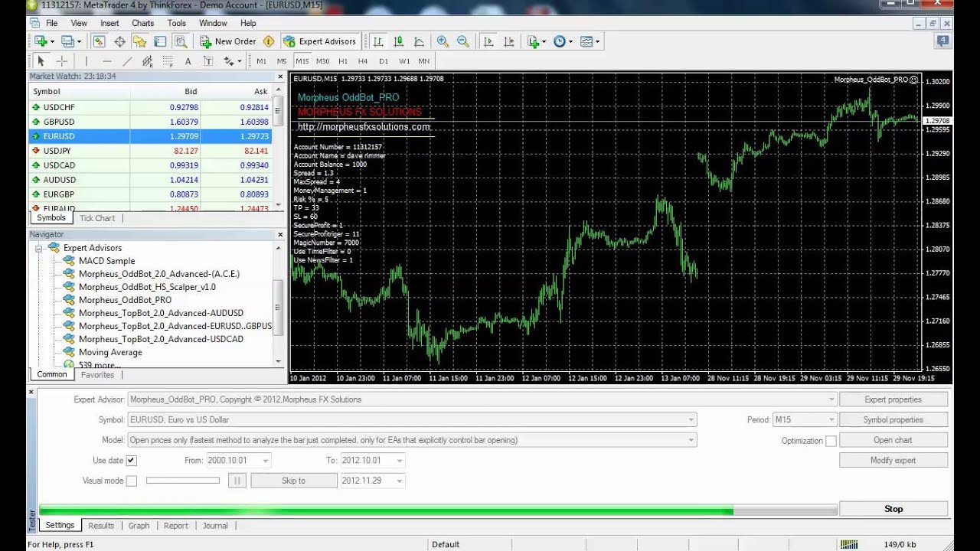The image size is (980, 551).
Task: Toggle chart auto scroll icon
Action: (x=488, y=41)
